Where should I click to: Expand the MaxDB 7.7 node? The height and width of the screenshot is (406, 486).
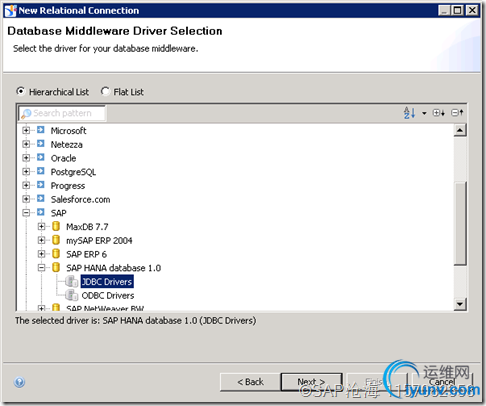click(x=41, y=226)
